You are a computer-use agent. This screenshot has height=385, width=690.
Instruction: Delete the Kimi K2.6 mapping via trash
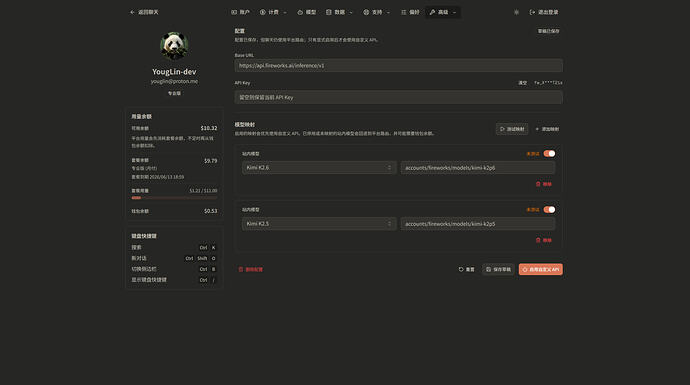[543, 184]
